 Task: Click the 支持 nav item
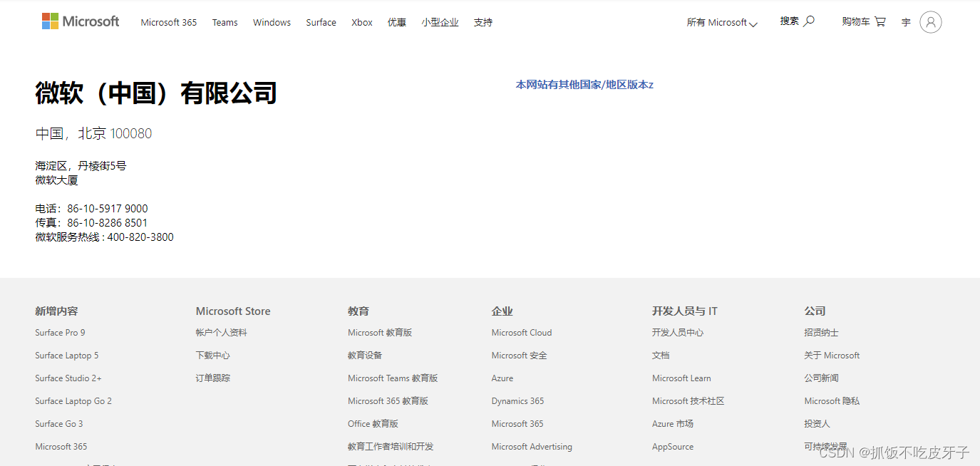483,23
